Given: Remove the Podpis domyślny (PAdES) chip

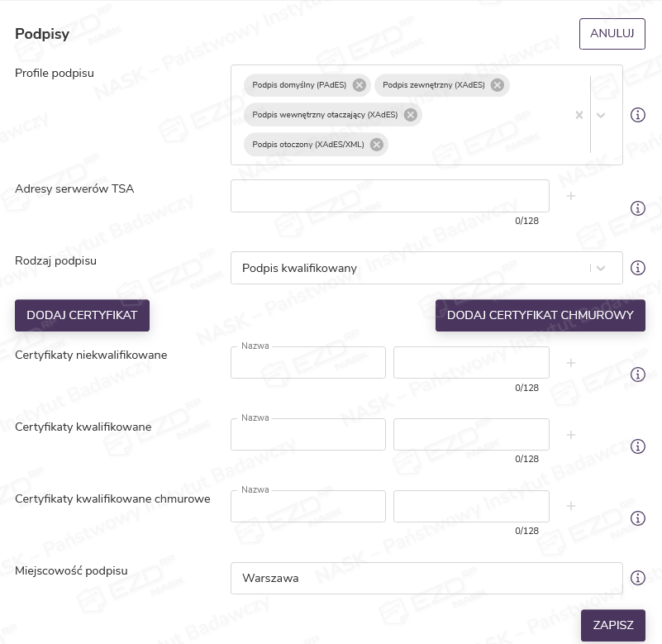Looking at the screenshot, I should tap(359, 85).
